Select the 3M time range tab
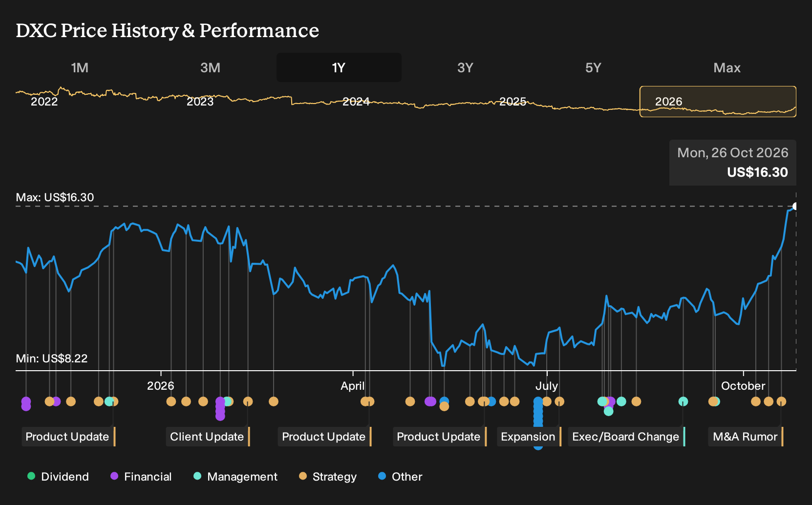812x505 pixels. tap(210, 67)
